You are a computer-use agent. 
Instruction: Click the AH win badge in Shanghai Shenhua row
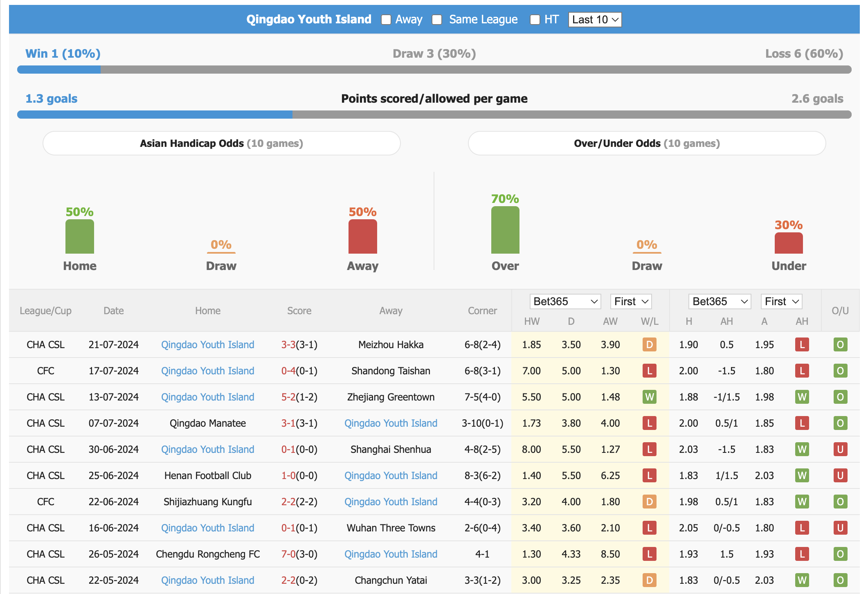802,450
